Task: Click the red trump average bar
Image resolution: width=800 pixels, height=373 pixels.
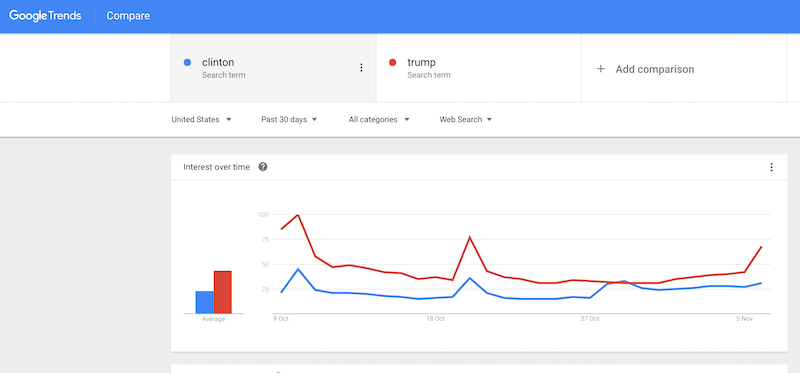Action: click(x=222, y=292)
